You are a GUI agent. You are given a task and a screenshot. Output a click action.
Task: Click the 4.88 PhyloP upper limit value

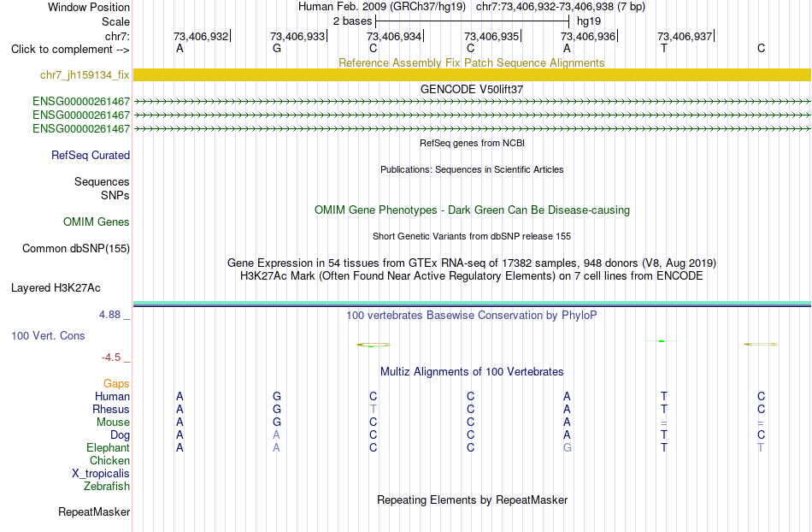[x=109, y=315]
